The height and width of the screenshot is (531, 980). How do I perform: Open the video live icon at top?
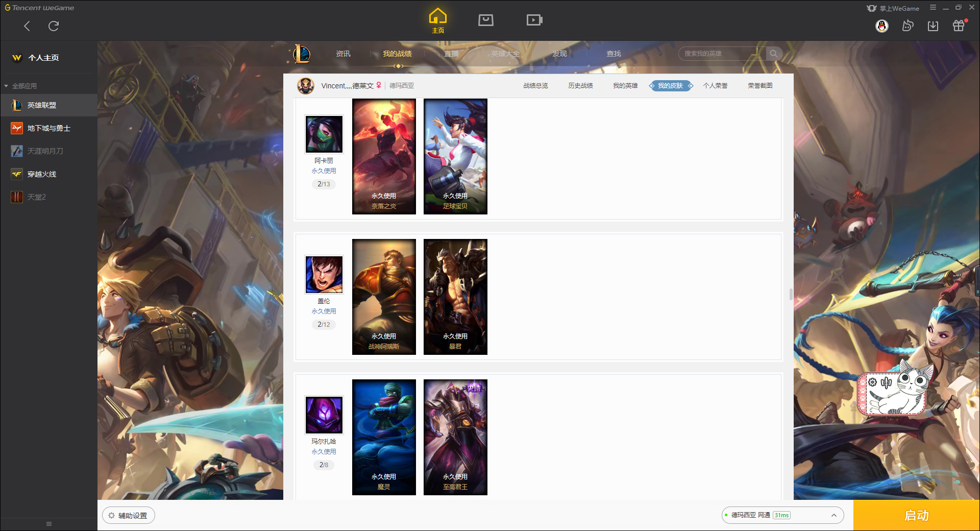pyautogui.click(x=534, y=20)
